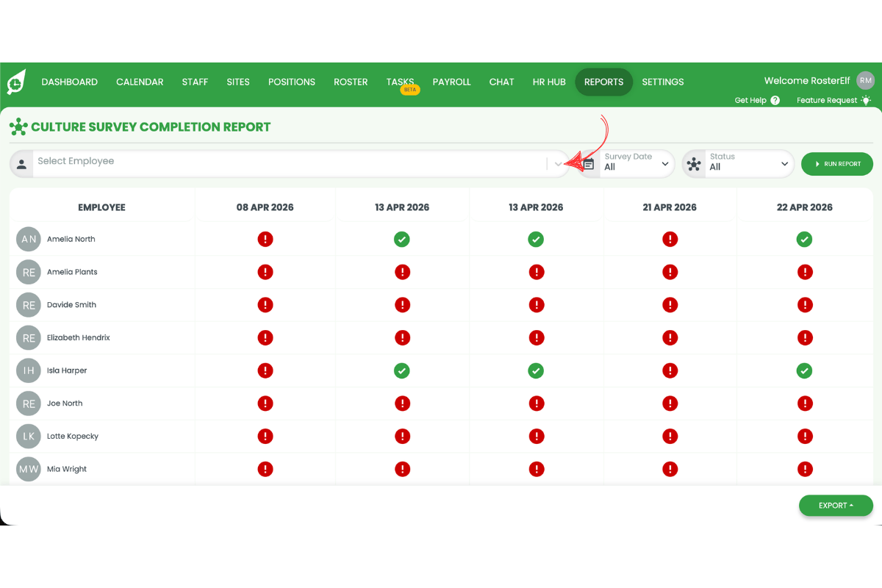Click Isla Harper's green check for 13 Apr

(402, 370)
